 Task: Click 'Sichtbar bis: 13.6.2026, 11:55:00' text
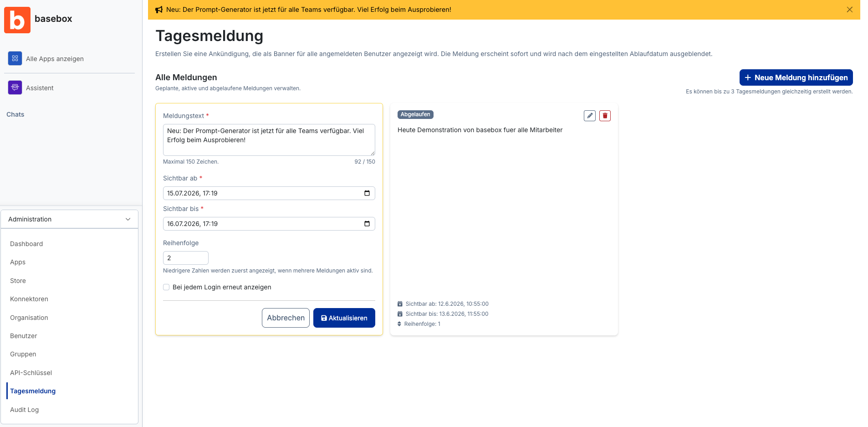(x=447, y=314)
